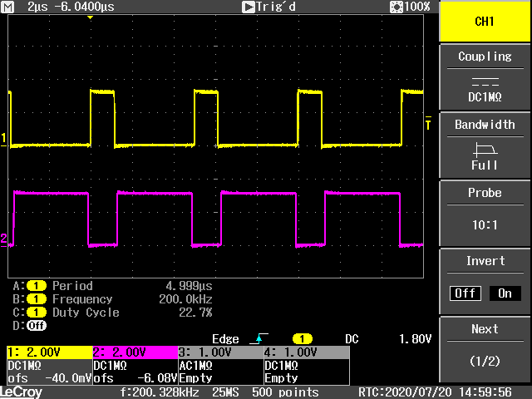Click the bandwidth limit filter icon
Screen dimensions: 532x399
tap(485, 150)
